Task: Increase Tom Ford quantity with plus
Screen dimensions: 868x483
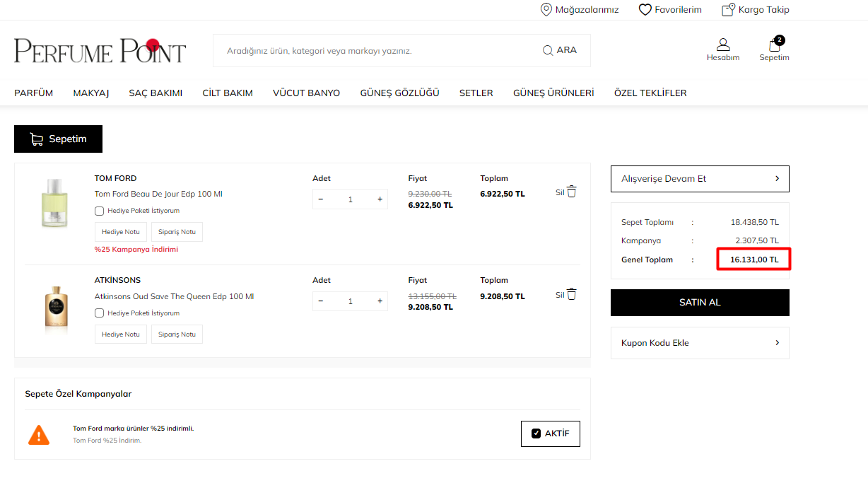Action: tap(380, 199)
